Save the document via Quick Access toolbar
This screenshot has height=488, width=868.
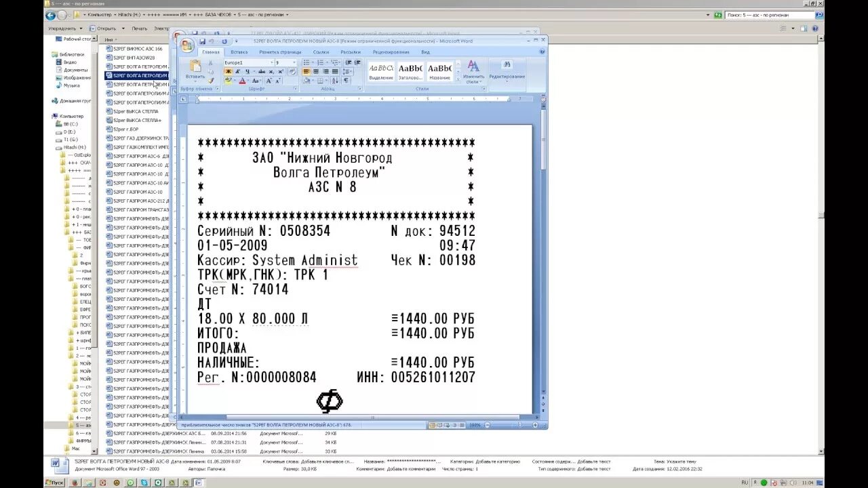pyautogui.click(x=202, y=41)
